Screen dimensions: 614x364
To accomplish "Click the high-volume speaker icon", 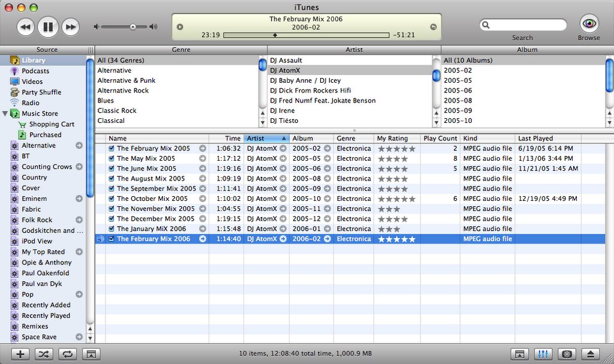I will 153,26.
